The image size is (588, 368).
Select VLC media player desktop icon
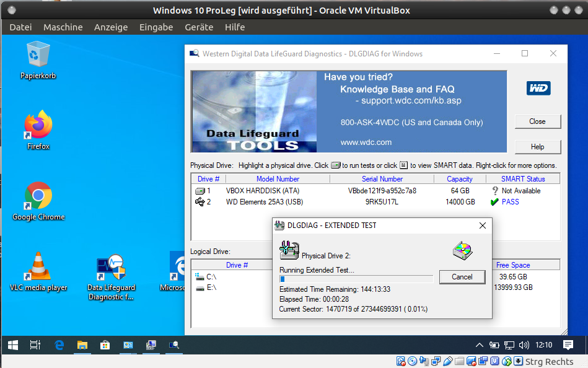(38, 271)
